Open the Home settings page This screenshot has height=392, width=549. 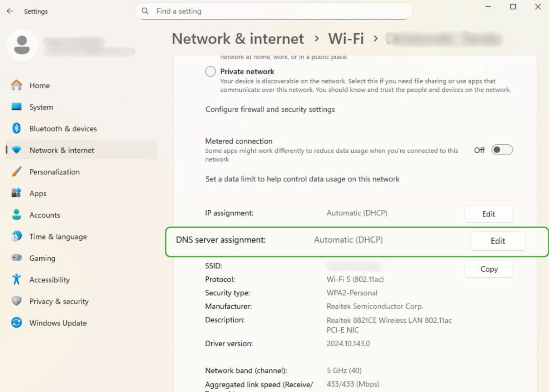(x=82, y=85)
